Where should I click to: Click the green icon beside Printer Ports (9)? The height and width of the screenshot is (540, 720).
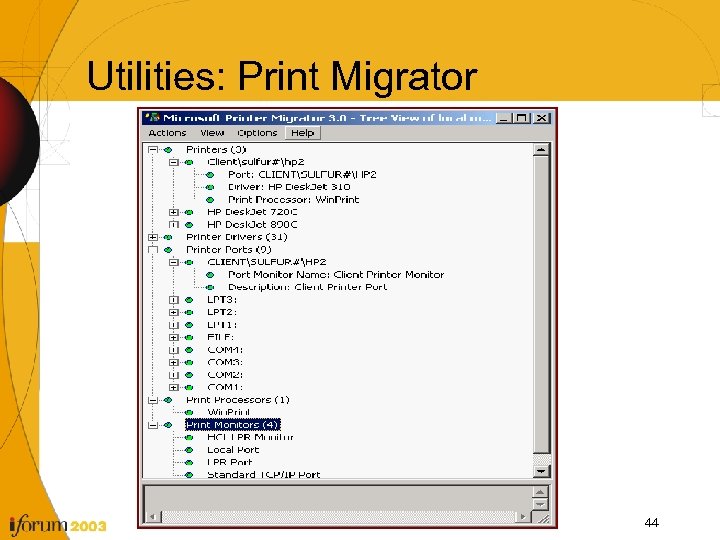(168, 250)
